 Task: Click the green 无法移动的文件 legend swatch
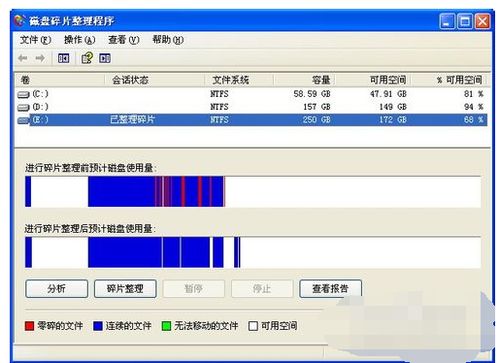166,326
